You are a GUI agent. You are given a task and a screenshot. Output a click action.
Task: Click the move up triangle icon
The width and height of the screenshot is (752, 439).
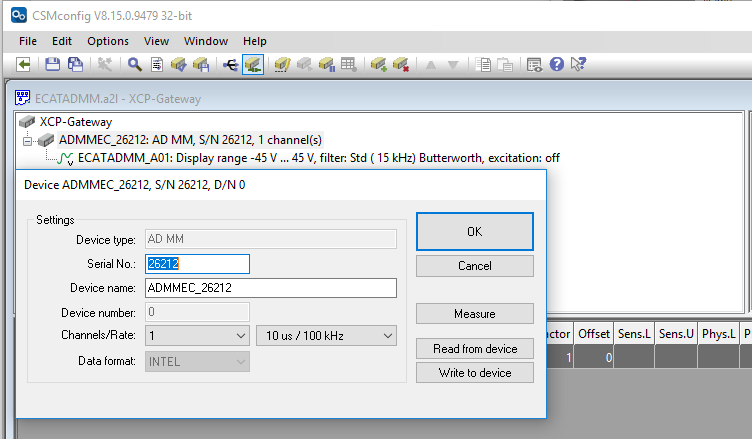pos(431,65)
